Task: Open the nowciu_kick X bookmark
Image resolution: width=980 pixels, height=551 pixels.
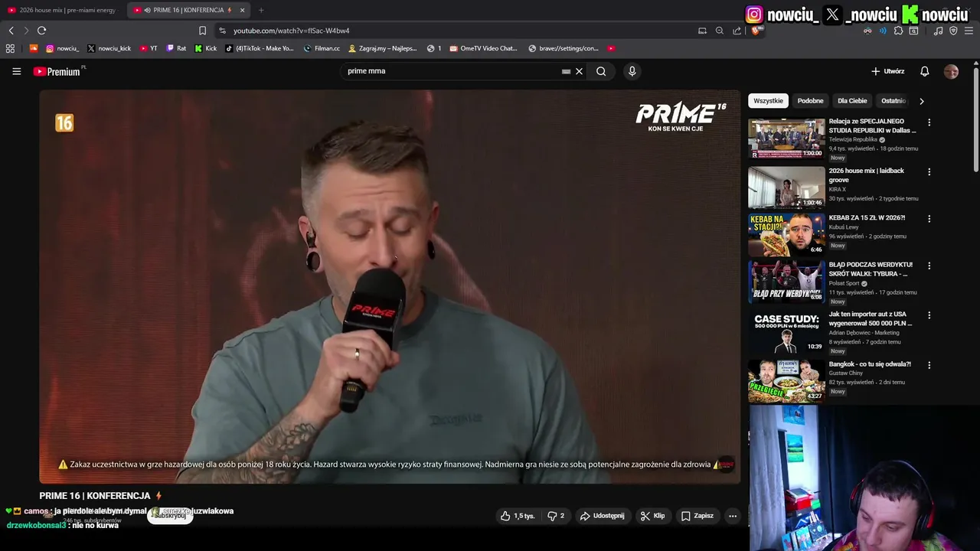Action: pyautogui.click(x=109, y=48)
